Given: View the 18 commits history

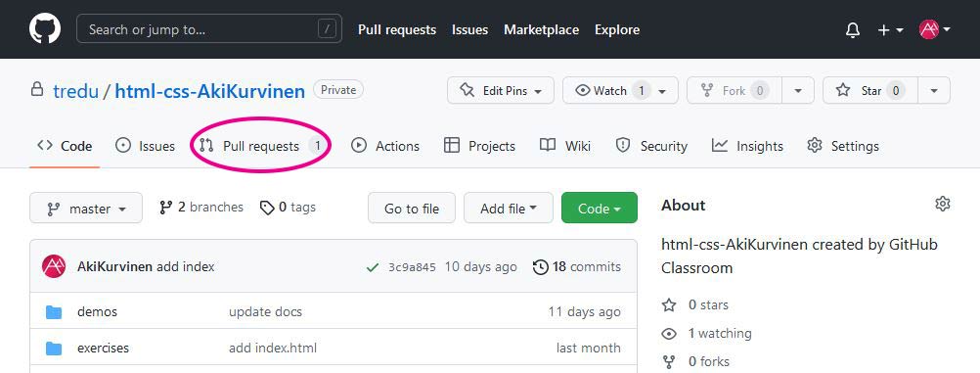Looking at the screenshot, I should coord(577,267).
